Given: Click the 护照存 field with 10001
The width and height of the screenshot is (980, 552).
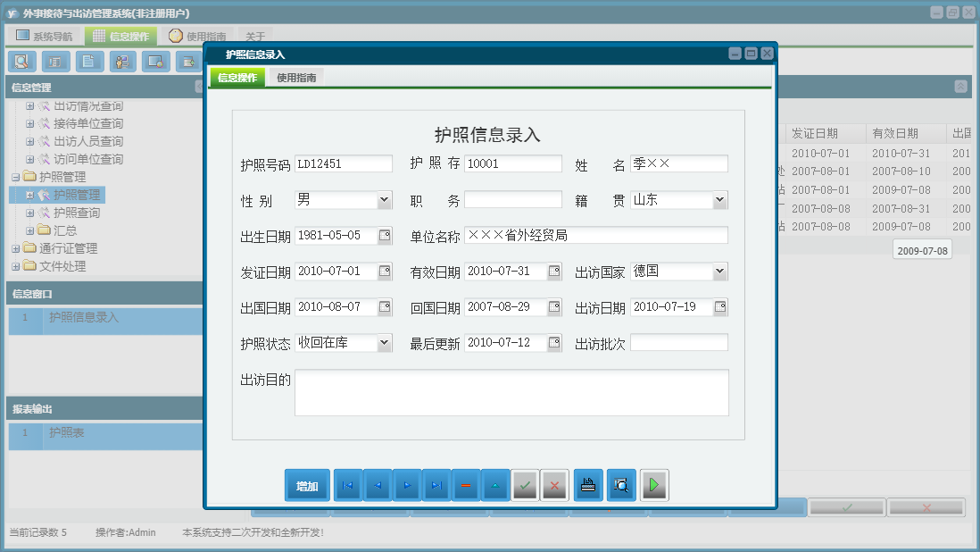Looking at the screenshot, I should (x=513, y=163).
